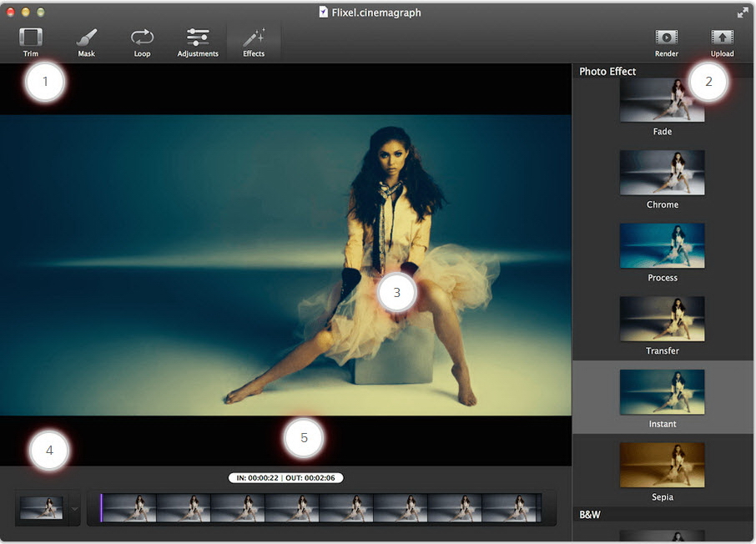Click the Flixel.cinemagraph document icon in title
This screenshot has width=756, height=544.
pos(324,13)
